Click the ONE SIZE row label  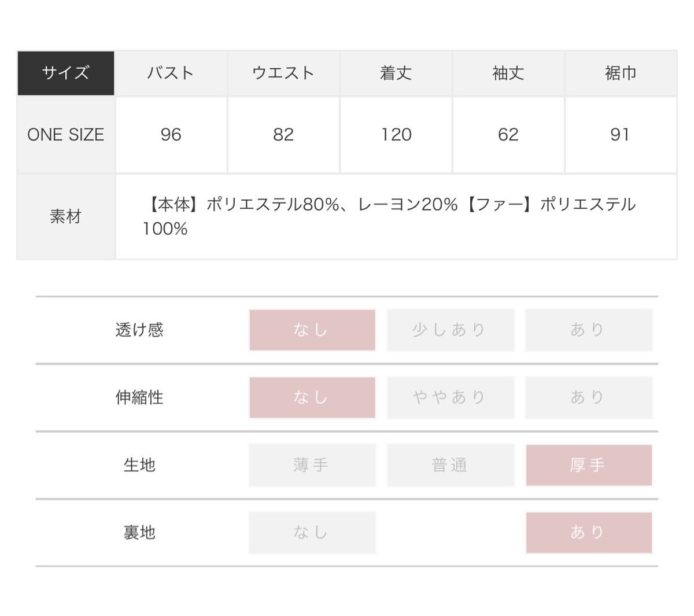click(66, 135)
